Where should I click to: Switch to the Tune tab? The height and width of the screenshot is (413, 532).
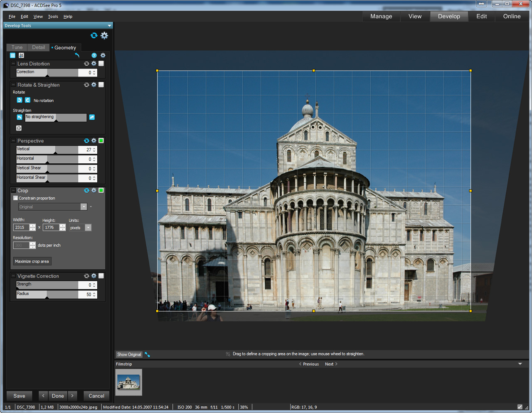point(17,47)
